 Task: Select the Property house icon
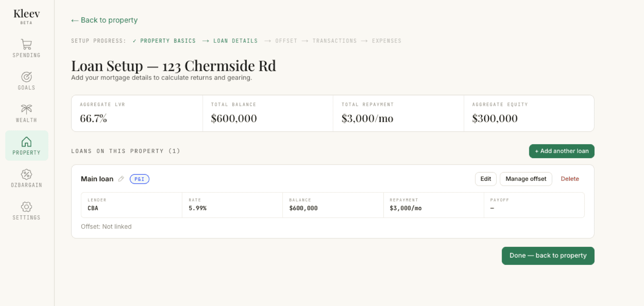click(27, 142)
